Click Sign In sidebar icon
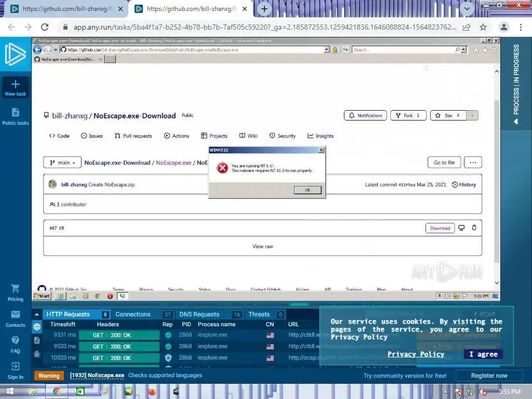This screenshot has width=532, height=399. pos(15,366)
